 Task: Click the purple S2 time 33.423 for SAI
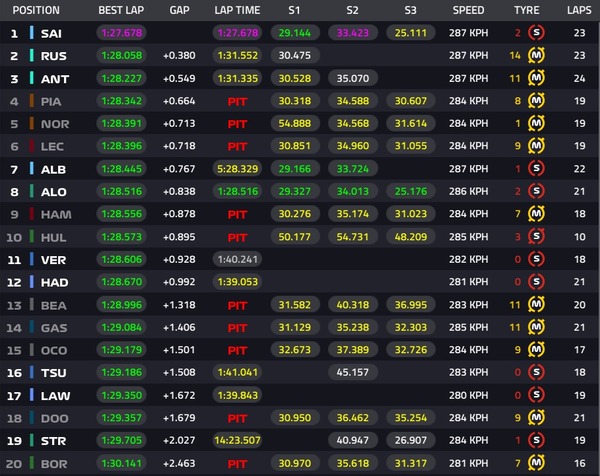pos(353,33)
